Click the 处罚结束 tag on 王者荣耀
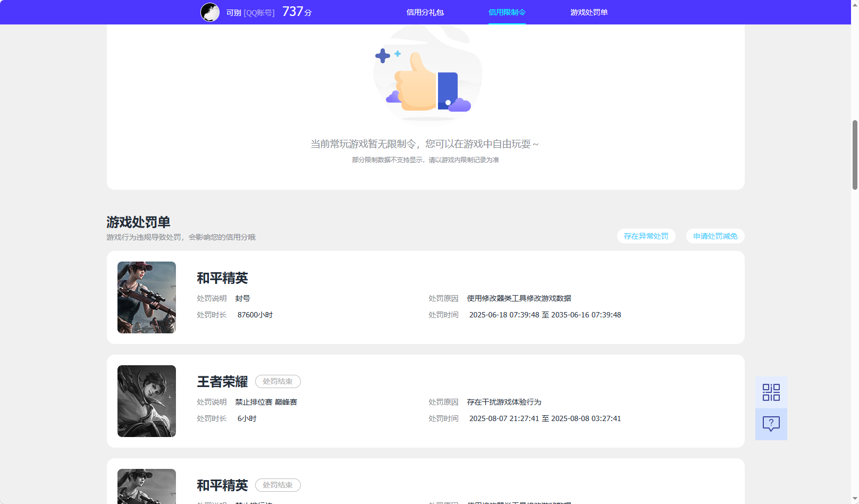 click(277, 381)
